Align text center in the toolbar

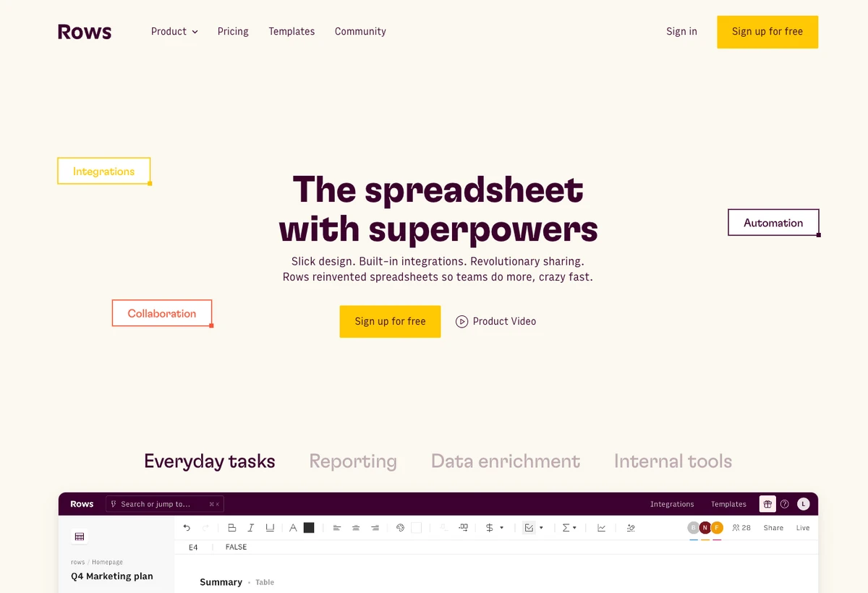tap(356, 528)
